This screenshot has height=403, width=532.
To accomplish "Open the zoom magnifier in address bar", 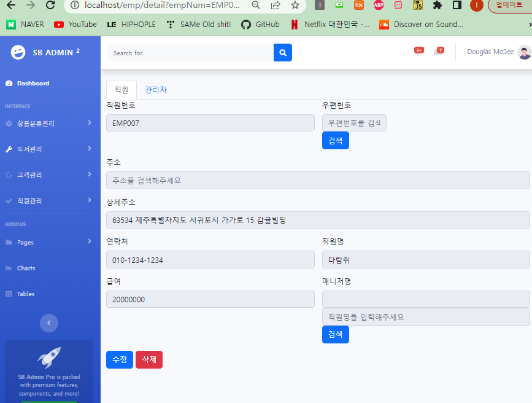I will pos(256,5).
